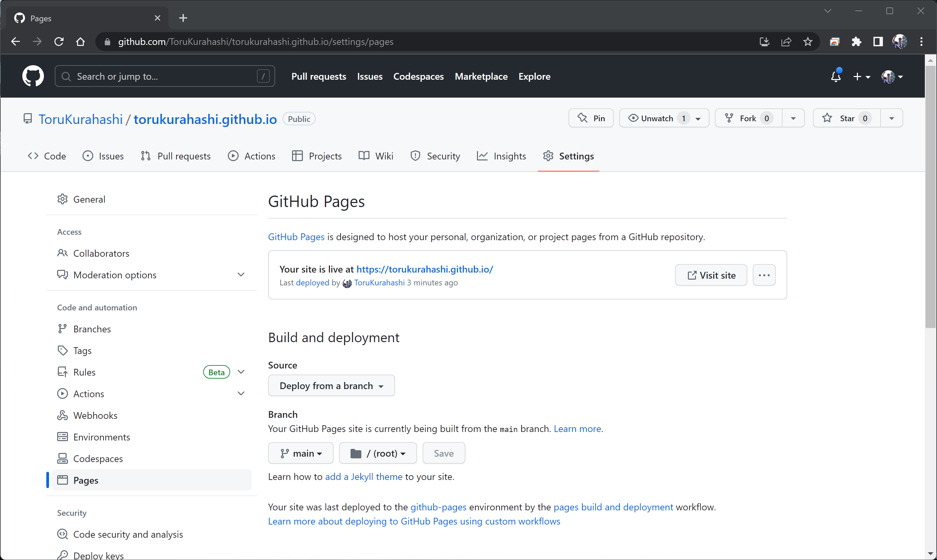Close the Pages browser tab
The height and width of the screenshot is (560, 937).
click(x=158, y=18)
